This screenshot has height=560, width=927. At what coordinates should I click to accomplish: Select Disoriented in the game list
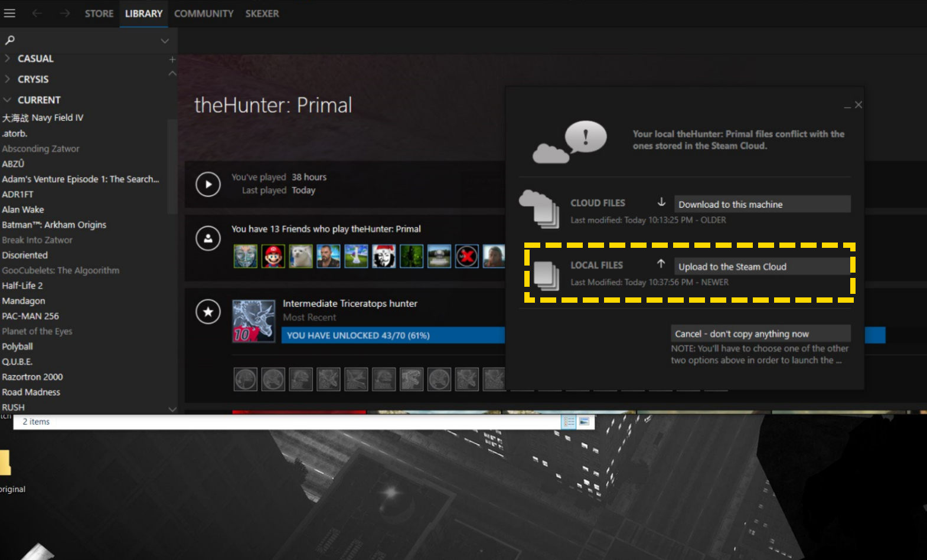coord(25,256)
